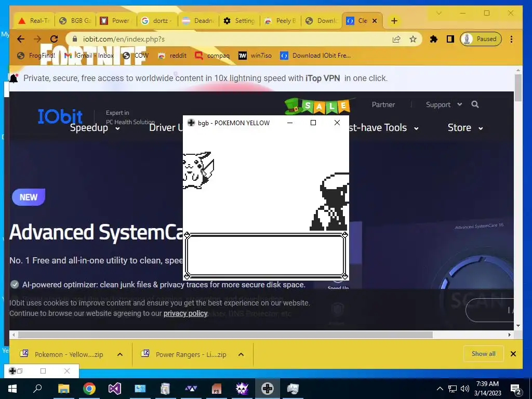Open the Chrome extensions puzzle icon

pyautogui.click(x=434, y=39)
